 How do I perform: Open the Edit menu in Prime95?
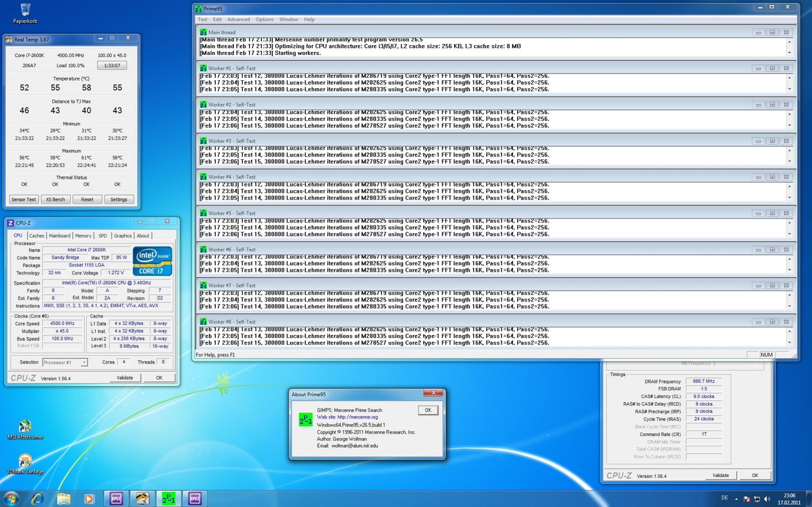217,19
